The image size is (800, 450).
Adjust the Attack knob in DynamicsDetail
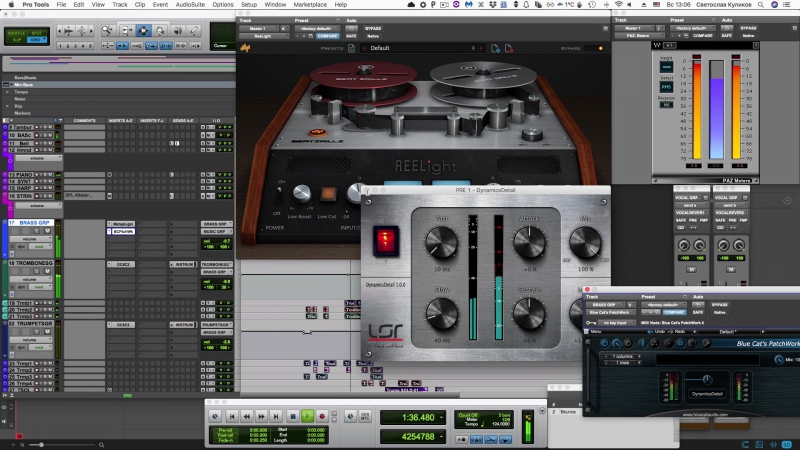(530, 242)
